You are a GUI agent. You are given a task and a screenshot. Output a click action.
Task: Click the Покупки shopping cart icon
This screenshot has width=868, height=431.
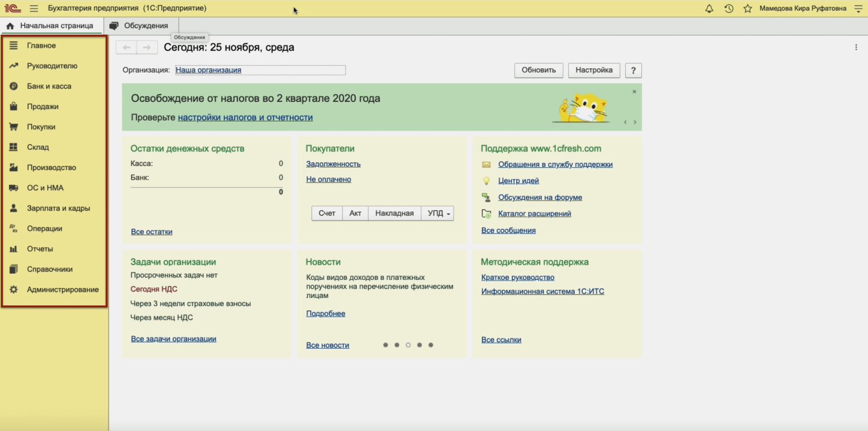14,127
